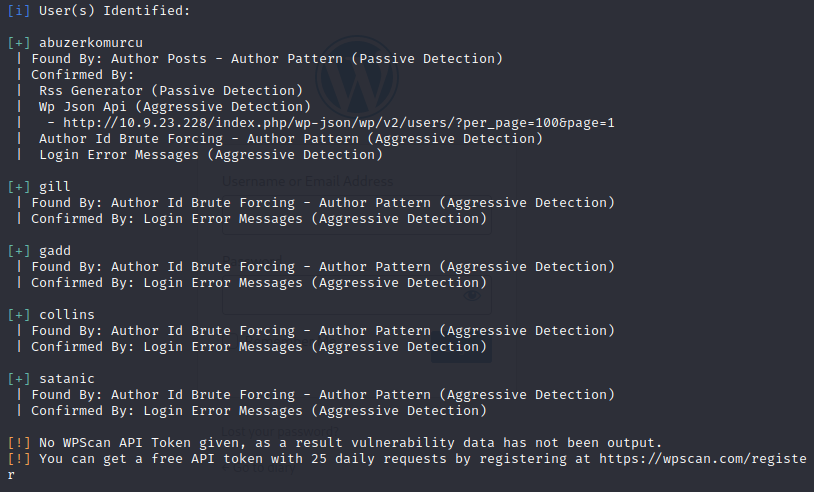Screen dimensions: 814x492
Task: Click the [+] marker beside gill
Action: (x=19, y=187)
